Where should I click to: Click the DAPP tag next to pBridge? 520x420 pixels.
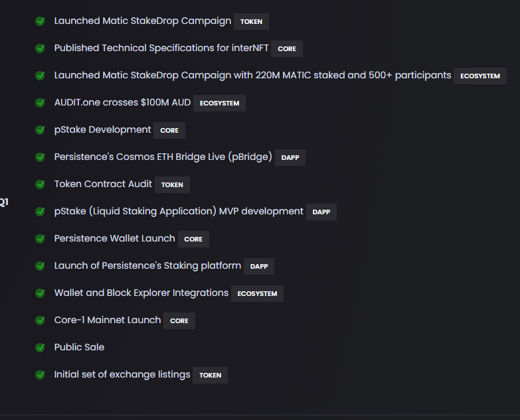coord(290,158)
